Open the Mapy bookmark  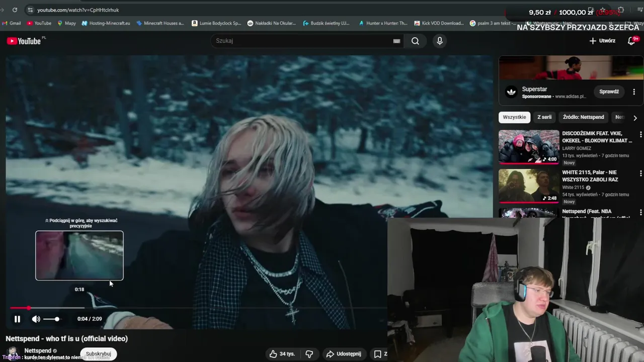tap(66, 23)
